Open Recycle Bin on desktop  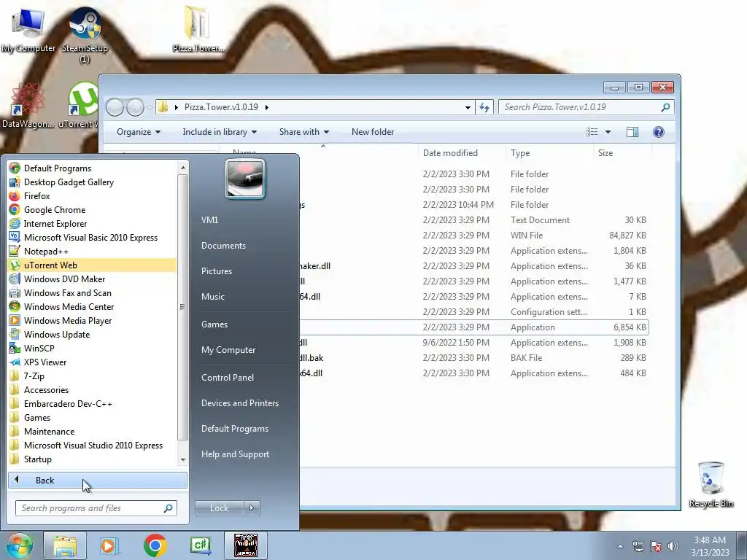711,484
